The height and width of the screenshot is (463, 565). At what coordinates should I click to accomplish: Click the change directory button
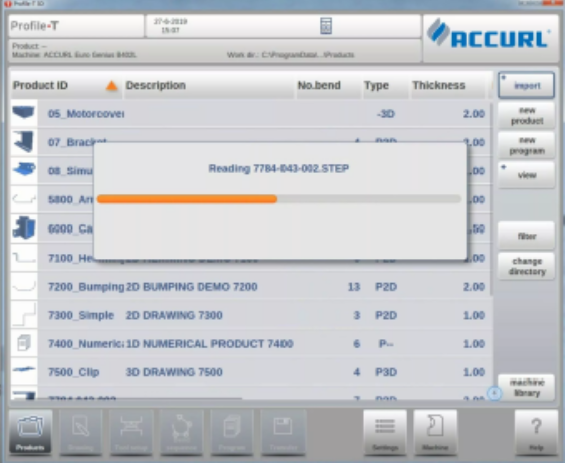point(526,266)
